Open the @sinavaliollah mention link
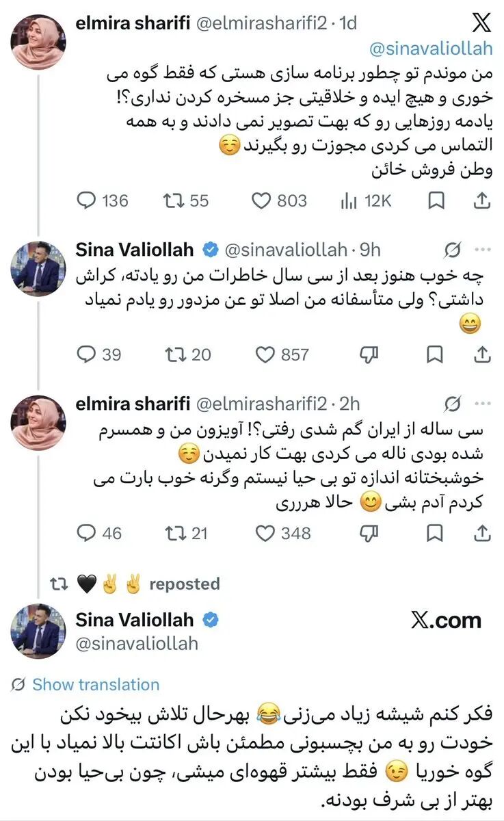This screenshot has width=504, height=821. (430, 49)
